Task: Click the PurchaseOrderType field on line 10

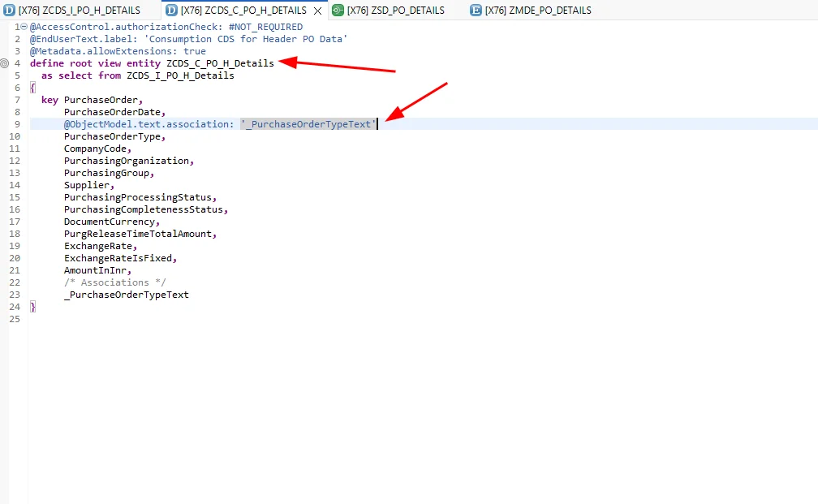Action: pyautogui.click(x=112, y=136)
